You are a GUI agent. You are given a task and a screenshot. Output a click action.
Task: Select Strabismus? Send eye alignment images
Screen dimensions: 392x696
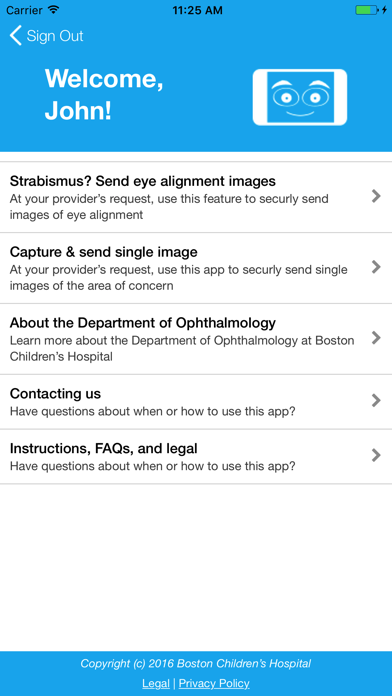(x=196, y=197)
